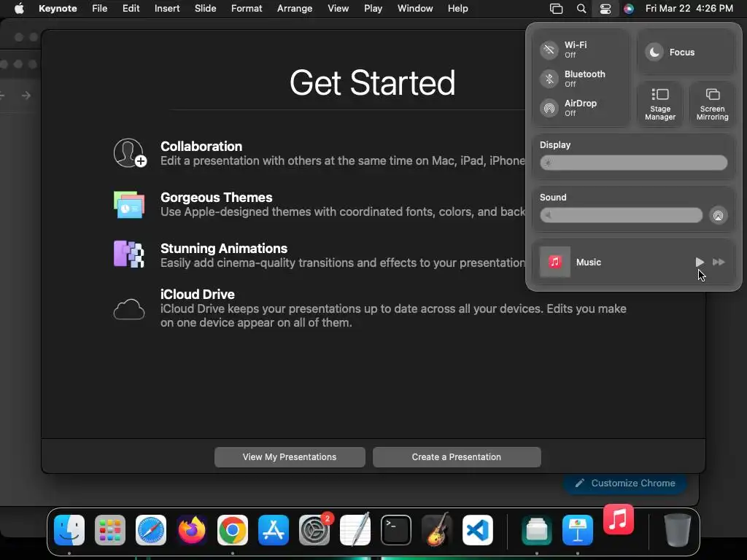Adjust the Display brightness slider

[634, 163]
